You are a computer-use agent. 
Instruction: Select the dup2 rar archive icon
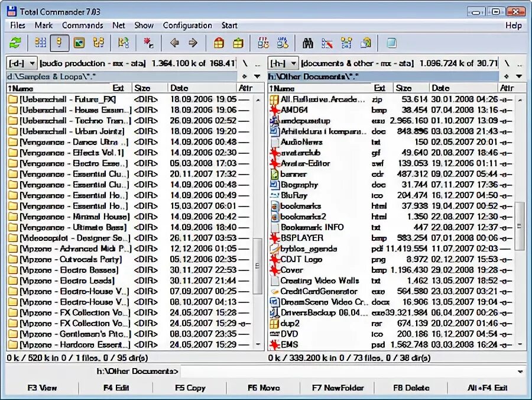point(274,323)
